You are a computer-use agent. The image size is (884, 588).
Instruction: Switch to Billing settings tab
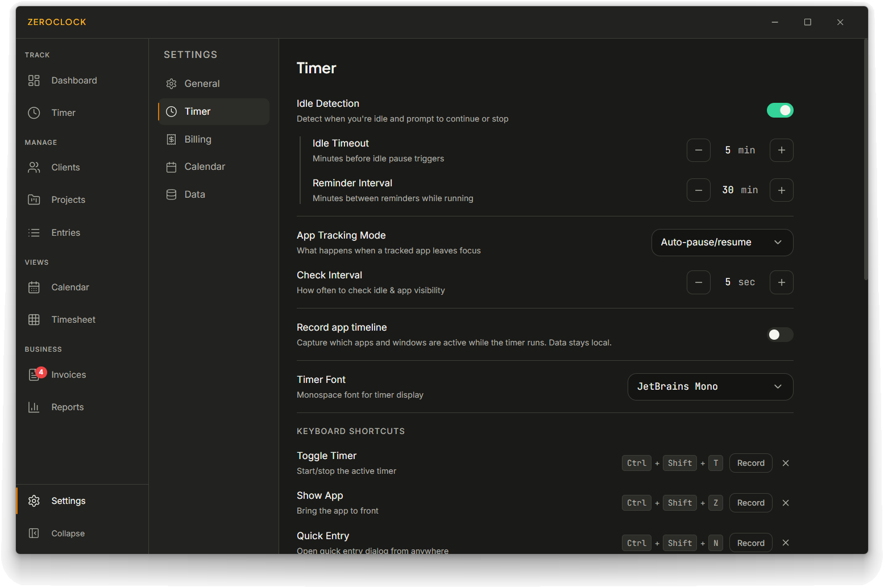(x=198, y=140)
